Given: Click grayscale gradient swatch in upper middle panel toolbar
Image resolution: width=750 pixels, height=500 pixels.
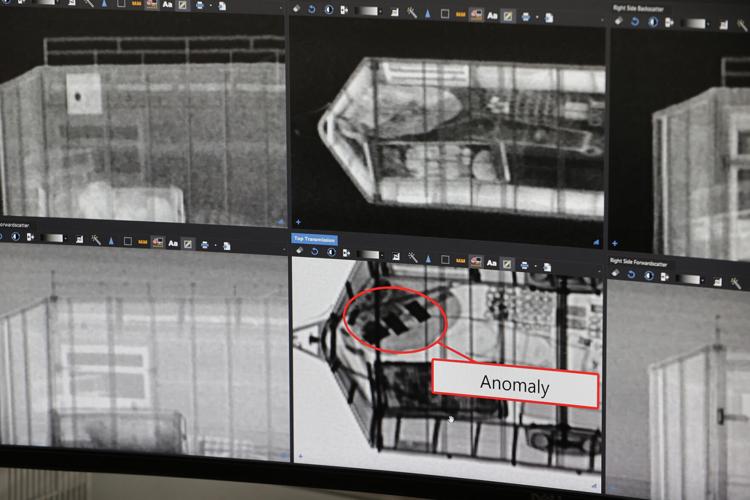Looking at the screenshot, I should (366, 11).
